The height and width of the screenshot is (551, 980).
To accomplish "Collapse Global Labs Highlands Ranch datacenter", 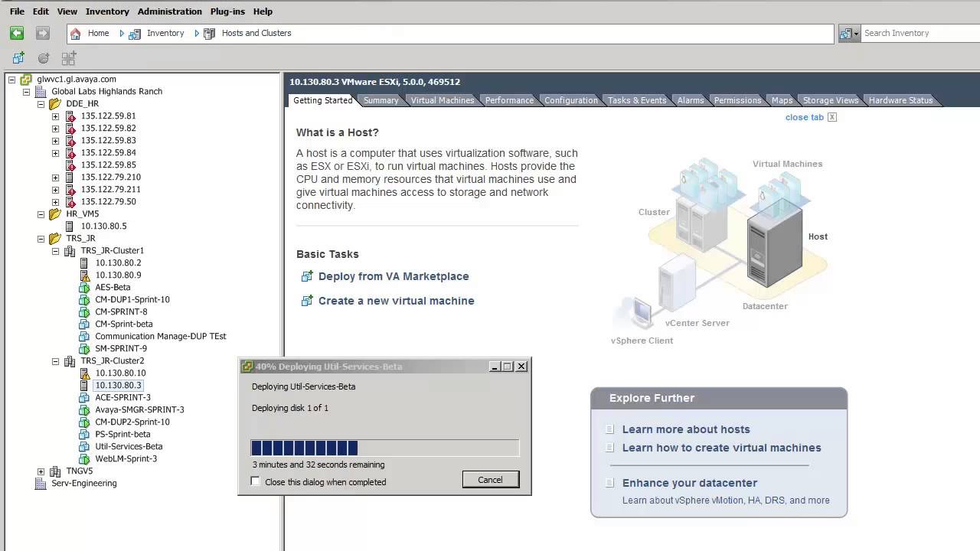I will [26, 92].
